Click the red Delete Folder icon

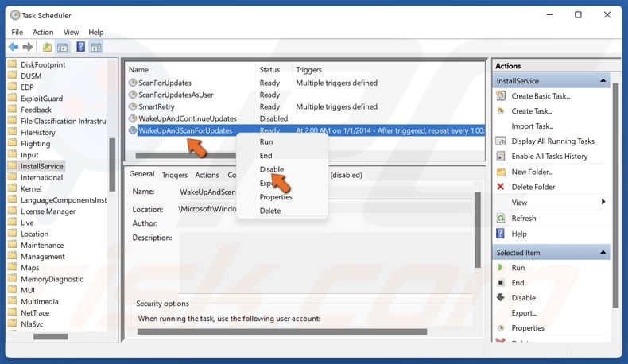click(x=500, y=187)
